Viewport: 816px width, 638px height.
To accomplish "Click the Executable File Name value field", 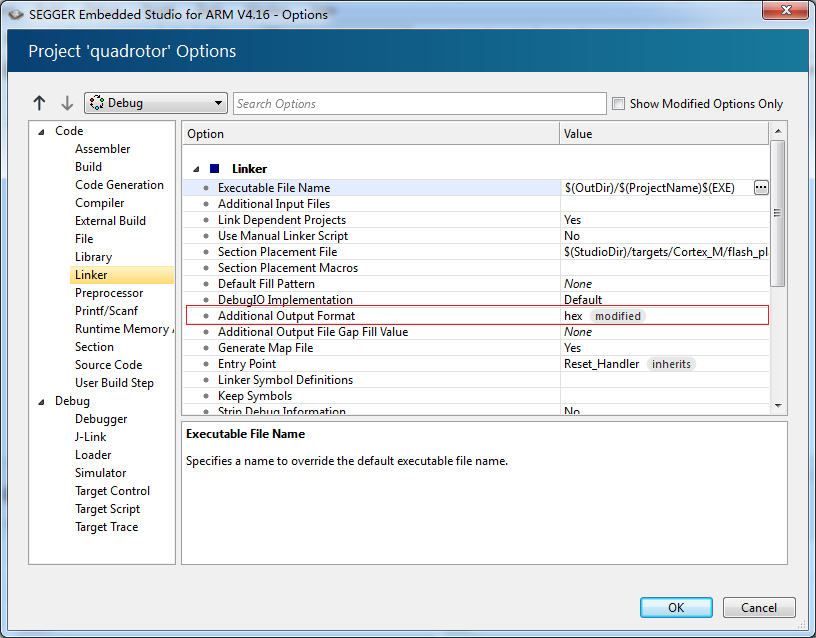I will coord(657,187).
